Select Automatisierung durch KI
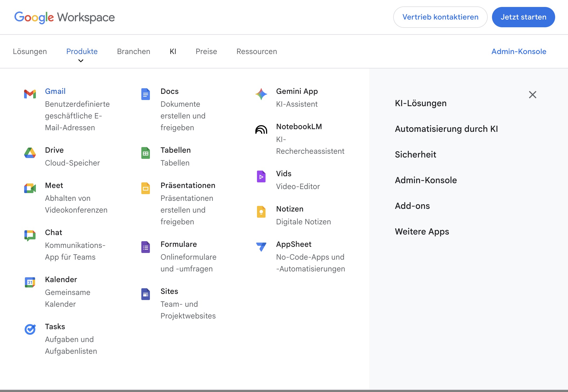568x392 pixels. [x=446, y=129]
